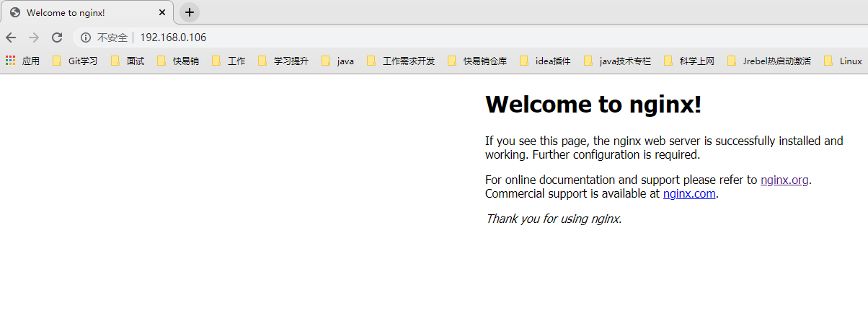
Task: Open the 快易销仓库 bookmark folder
Action: (x=477, y=61)
